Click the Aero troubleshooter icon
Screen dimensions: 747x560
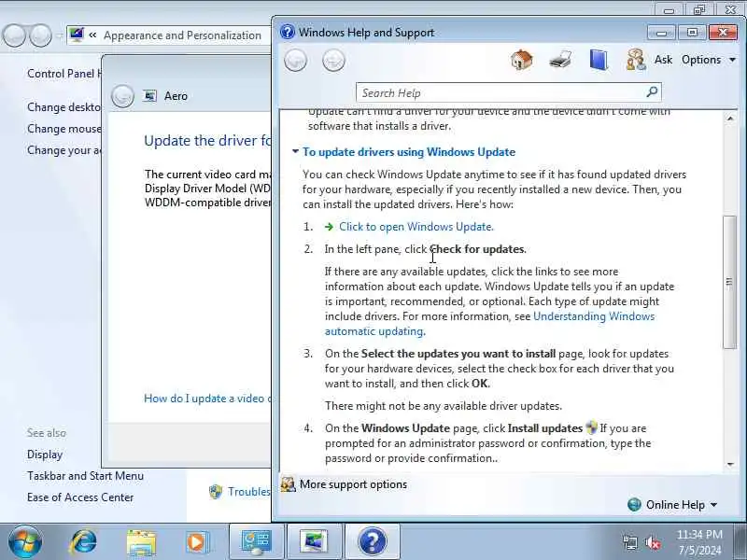pos(149,96)
